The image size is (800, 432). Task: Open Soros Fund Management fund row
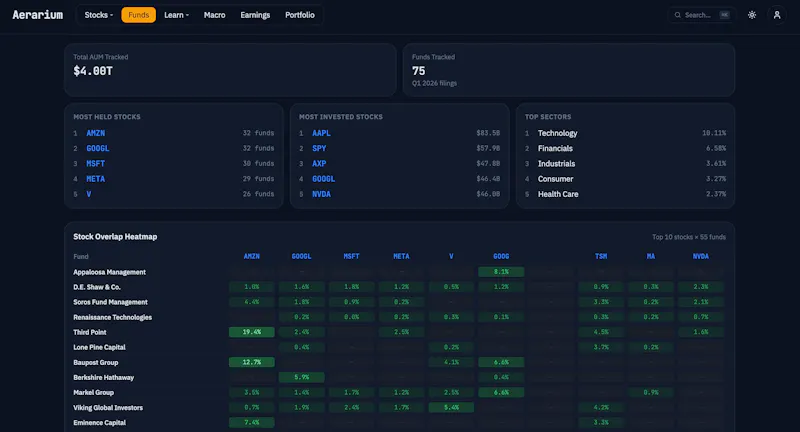click(110, 302)
